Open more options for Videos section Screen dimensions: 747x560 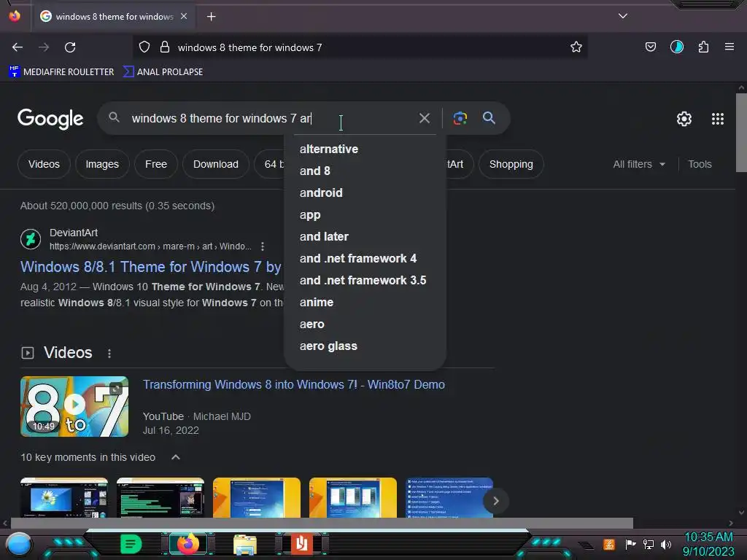coord(109,354)
